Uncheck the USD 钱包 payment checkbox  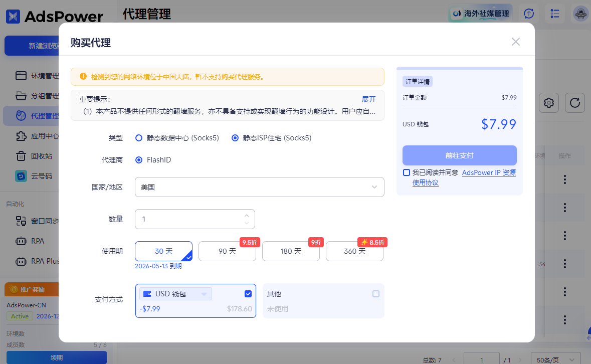tap(248, 294)
